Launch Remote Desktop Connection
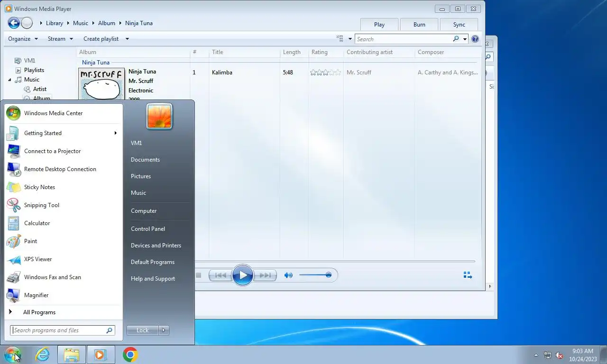607x364 pixels. tap(63, 169)
